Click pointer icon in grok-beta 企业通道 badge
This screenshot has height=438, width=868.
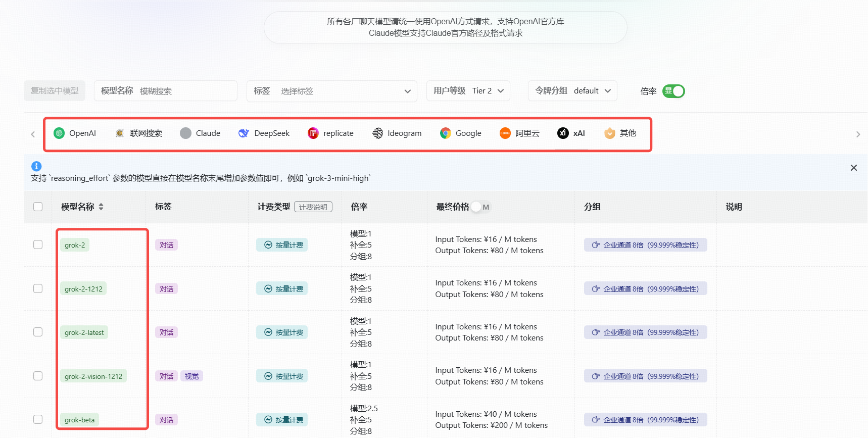[596, 420]
